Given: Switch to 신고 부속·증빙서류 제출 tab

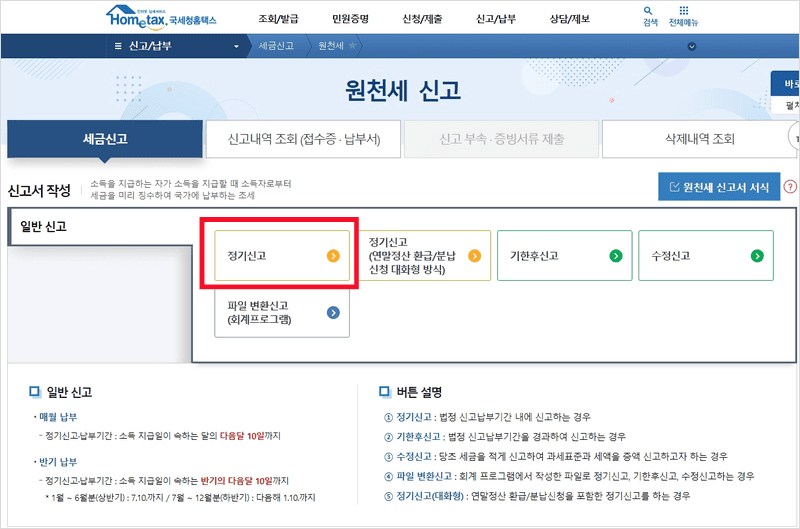Looking at the screenshot, I should (502, 139).
